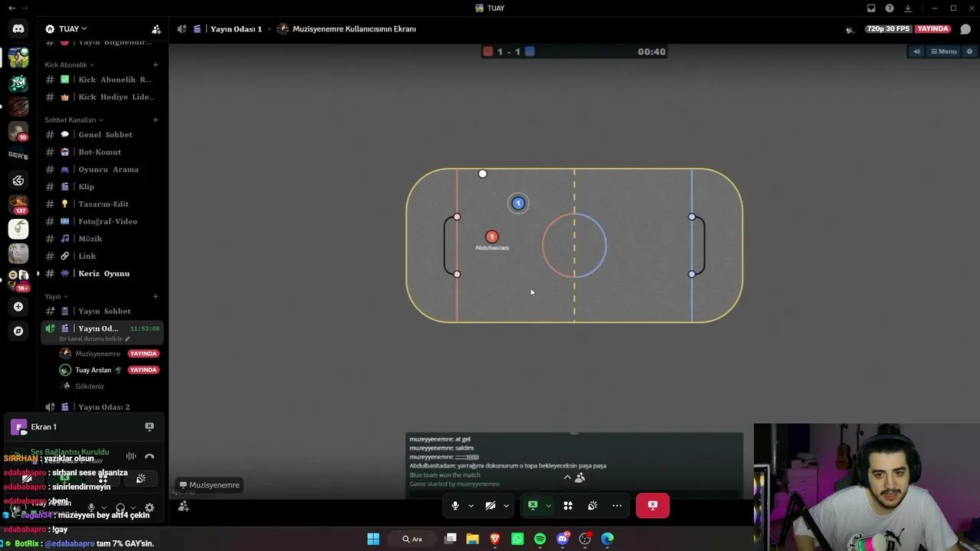Toggle game sound speaker icon

pos(917,51)
